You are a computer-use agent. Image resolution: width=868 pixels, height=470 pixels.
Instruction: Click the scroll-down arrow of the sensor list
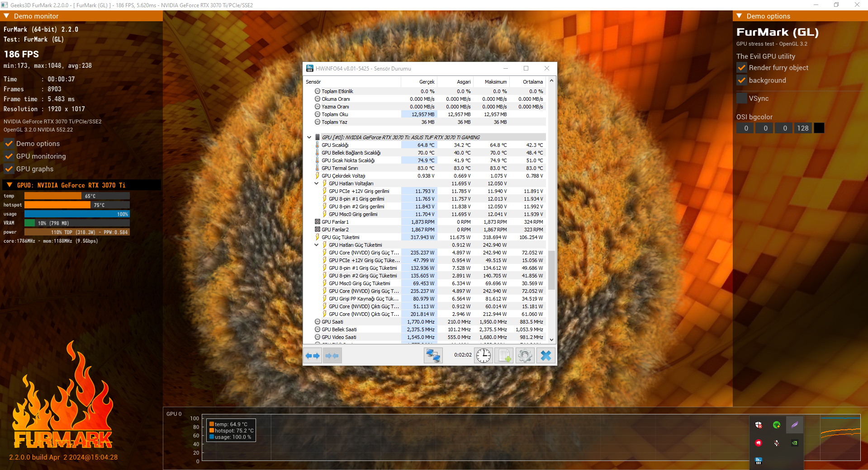click(551, 339)
